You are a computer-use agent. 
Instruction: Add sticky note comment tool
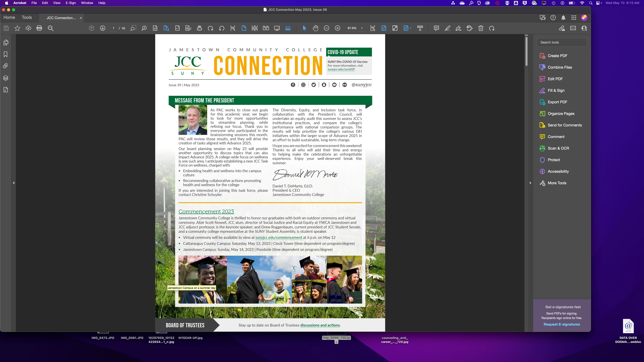(436, 28)
